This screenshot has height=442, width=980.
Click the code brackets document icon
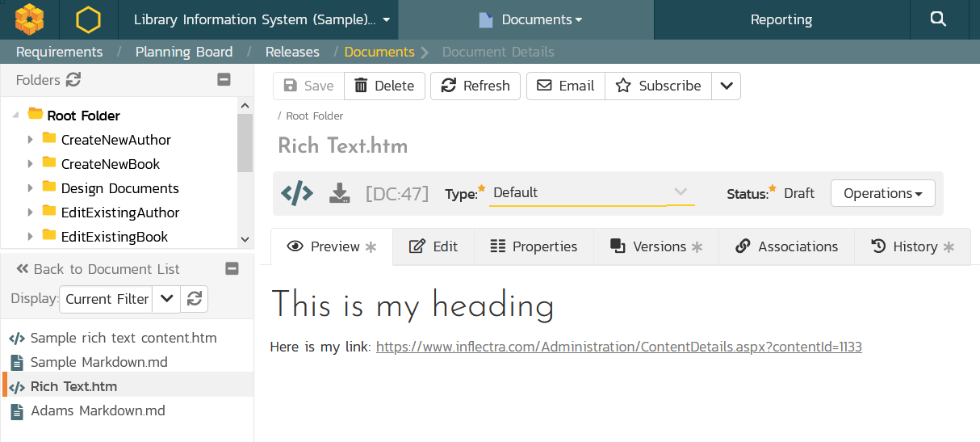(297, 193)
